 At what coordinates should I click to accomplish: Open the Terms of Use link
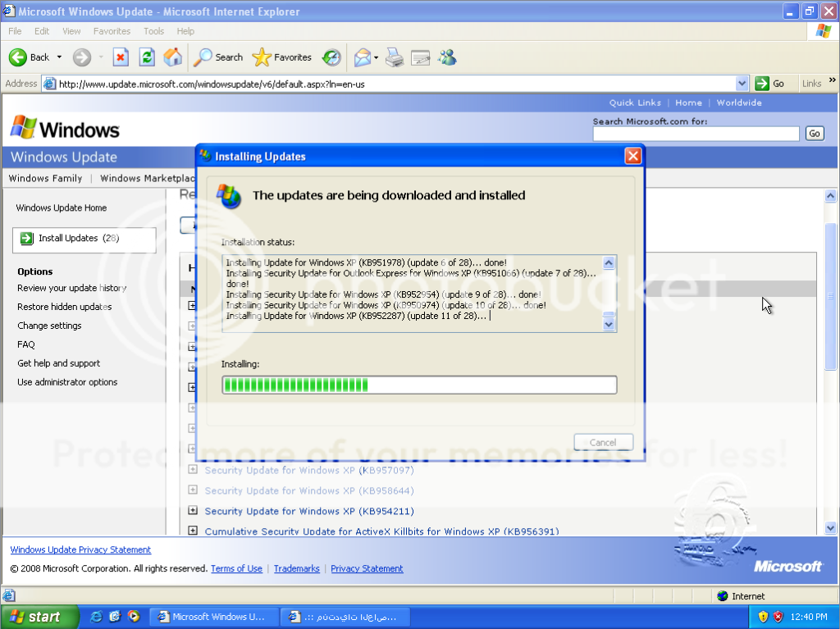(236, 568)
